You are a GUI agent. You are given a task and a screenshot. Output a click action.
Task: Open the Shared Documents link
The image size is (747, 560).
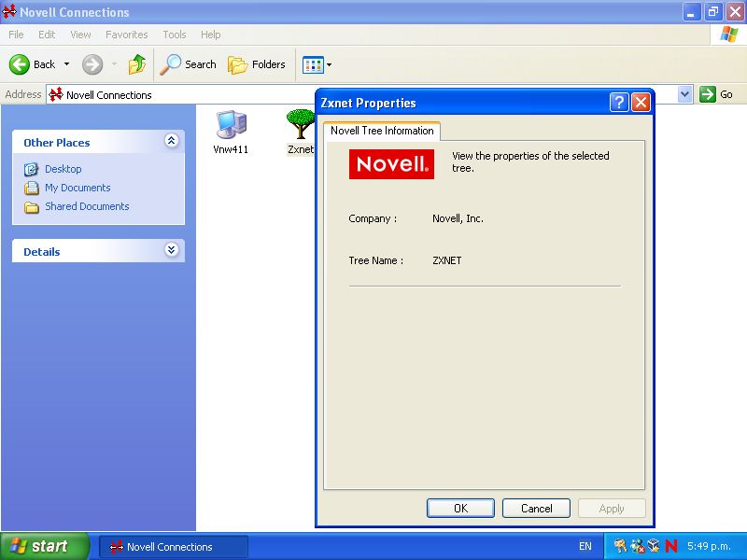pos(87,206)
